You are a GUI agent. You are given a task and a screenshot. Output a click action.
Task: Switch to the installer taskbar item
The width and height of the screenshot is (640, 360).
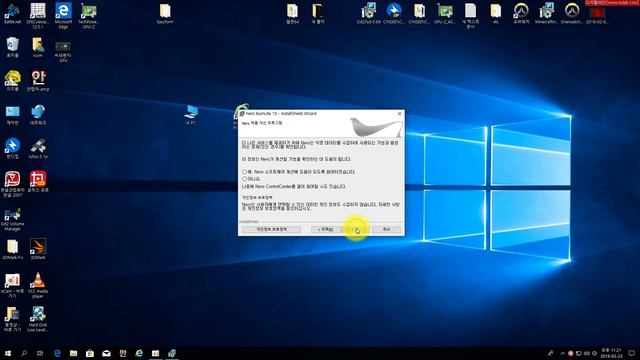pyautogui.click(x=172, y=353)
